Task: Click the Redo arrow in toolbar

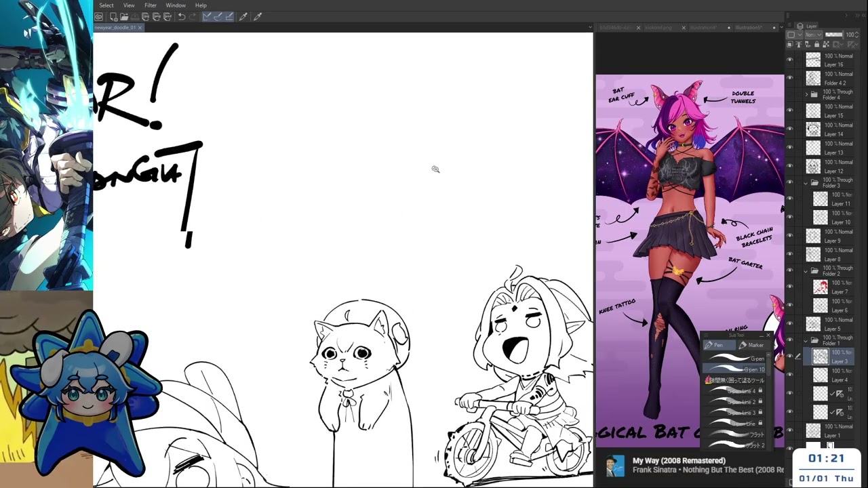Action: coord(193,16)
